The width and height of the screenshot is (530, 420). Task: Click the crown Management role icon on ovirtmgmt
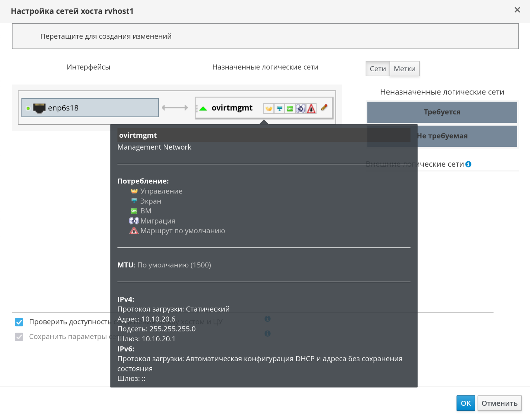(x=269, y=108)
